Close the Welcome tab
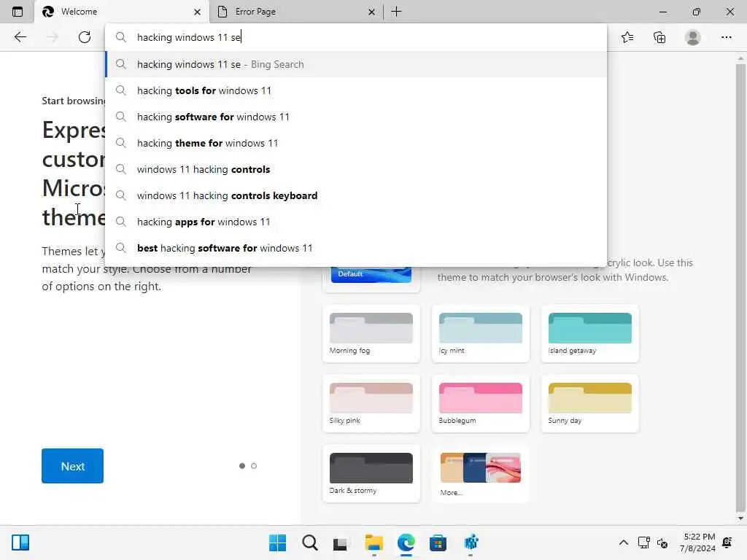Image resolution: width=747 pixels, height=560 pixels. point(197,12)
